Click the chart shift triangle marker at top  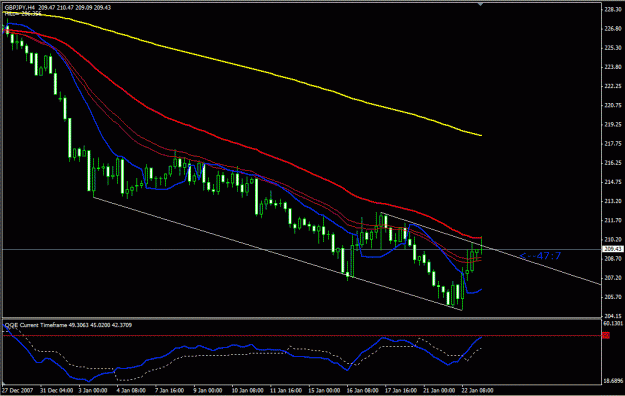[481, 4]
